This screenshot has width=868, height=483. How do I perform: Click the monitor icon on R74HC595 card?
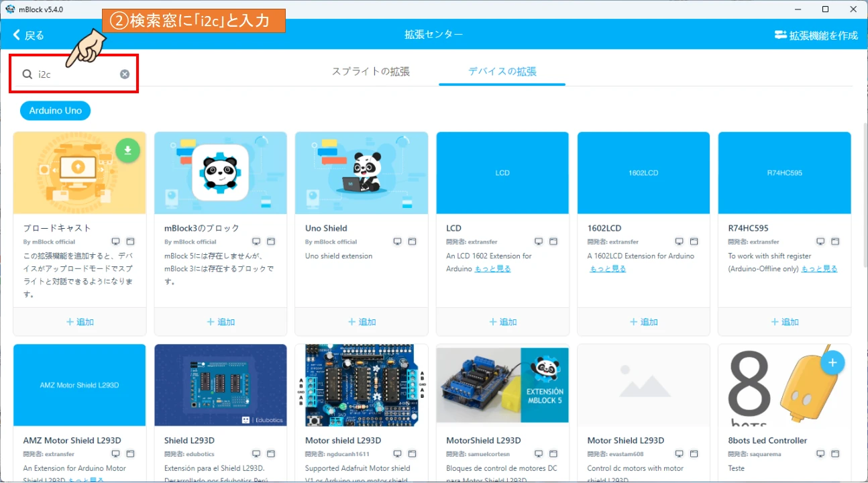click(x=820, y=241)
